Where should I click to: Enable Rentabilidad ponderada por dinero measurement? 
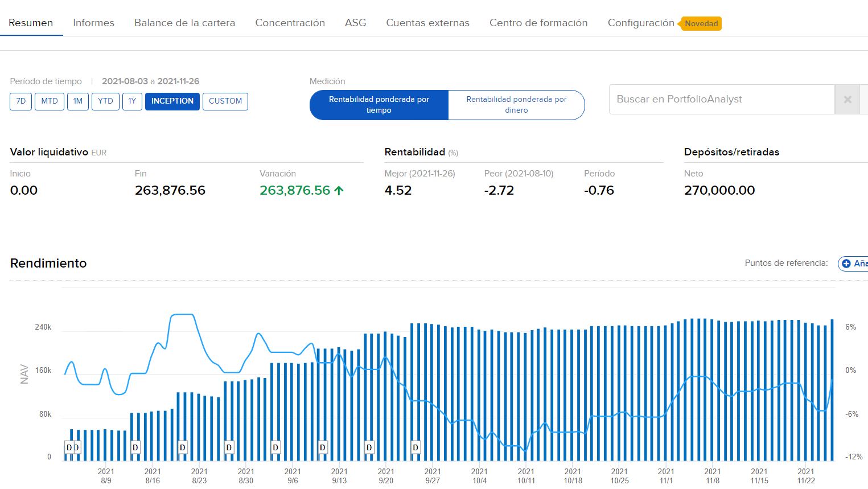click(516, 105)
